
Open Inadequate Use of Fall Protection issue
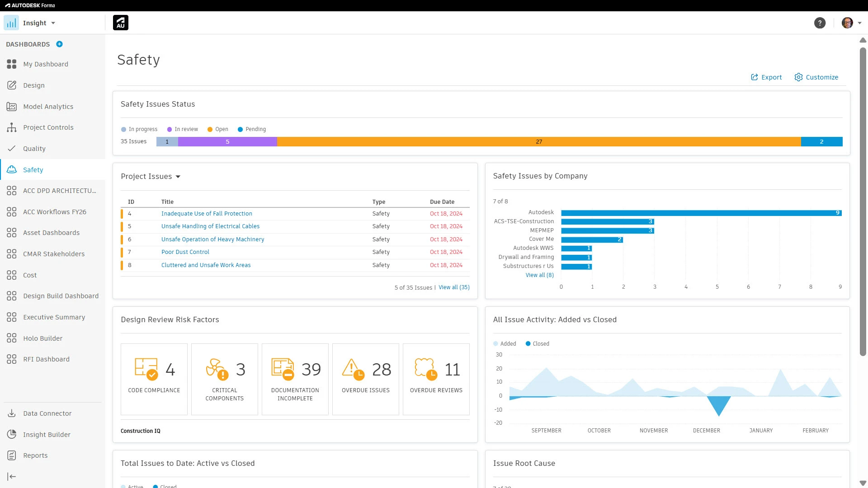207,214
